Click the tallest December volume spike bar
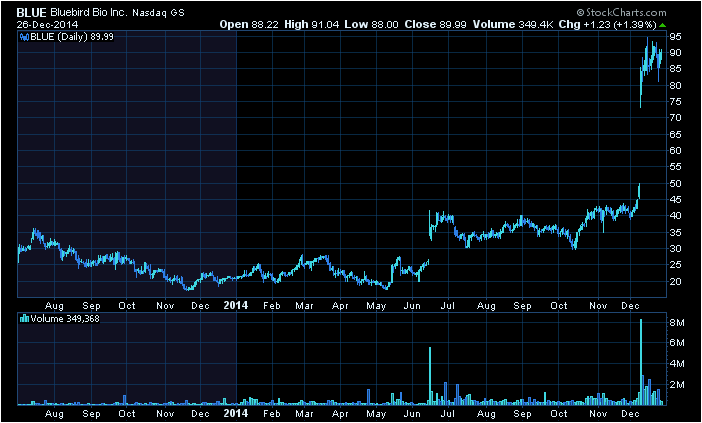This screenshot has height=423, width=702. click(x=641, y=362)
